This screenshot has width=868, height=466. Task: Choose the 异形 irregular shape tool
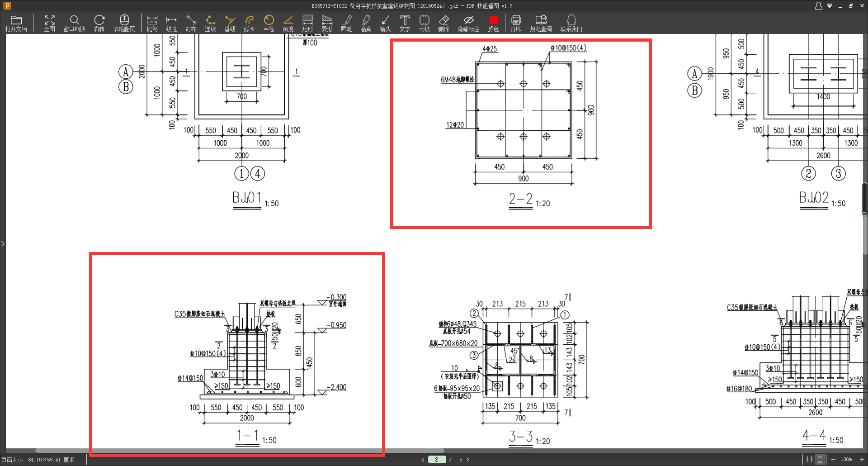click(x=327, y=24)
